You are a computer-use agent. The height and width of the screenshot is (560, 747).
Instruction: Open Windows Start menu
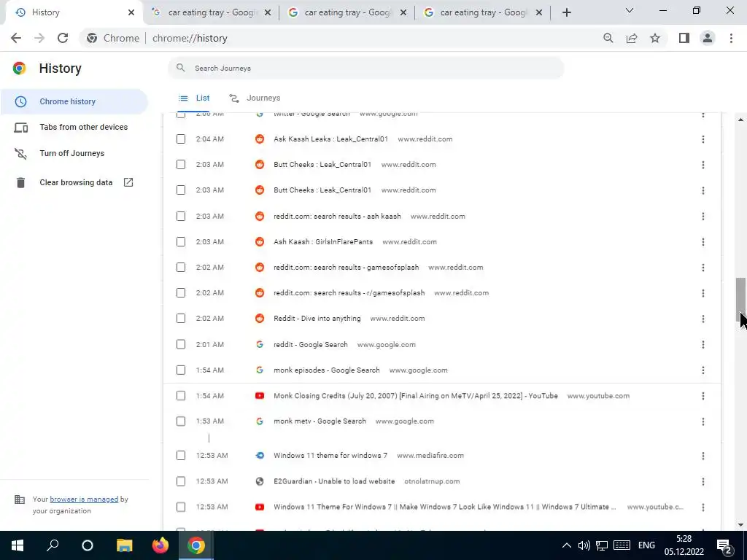click(x=18, y=545)
